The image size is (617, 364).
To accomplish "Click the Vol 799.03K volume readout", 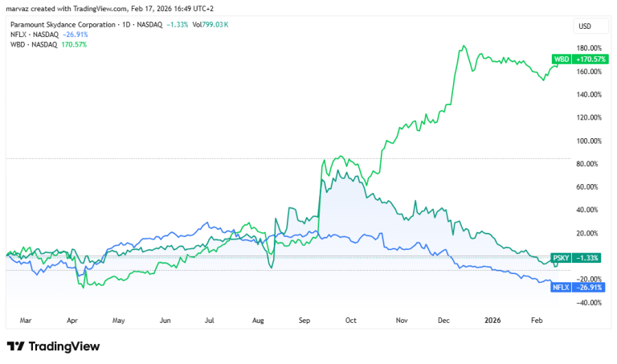I will (210, 24).
